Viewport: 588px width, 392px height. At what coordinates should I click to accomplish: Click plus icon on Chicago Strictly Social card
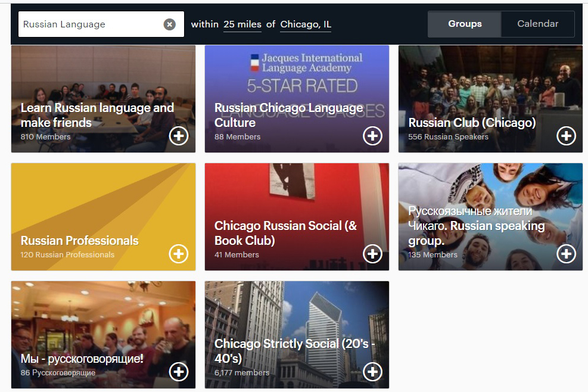tap(372, 372)
